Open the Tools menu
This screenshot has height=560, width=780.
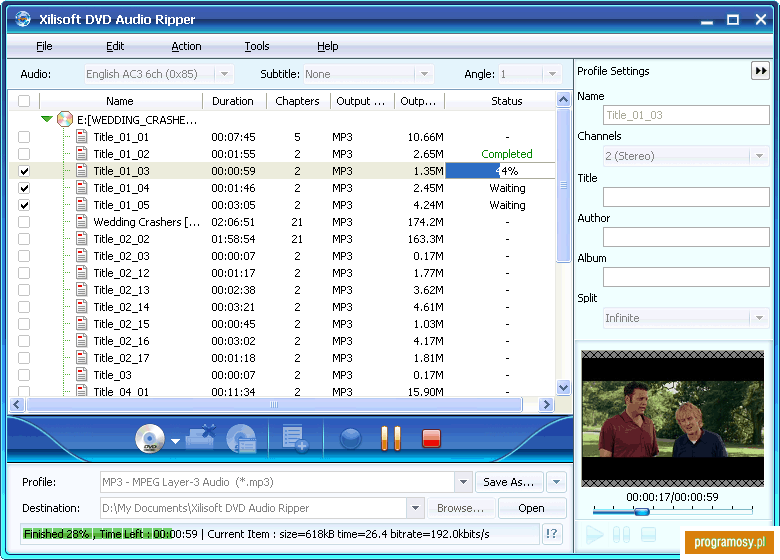[257, 46]
